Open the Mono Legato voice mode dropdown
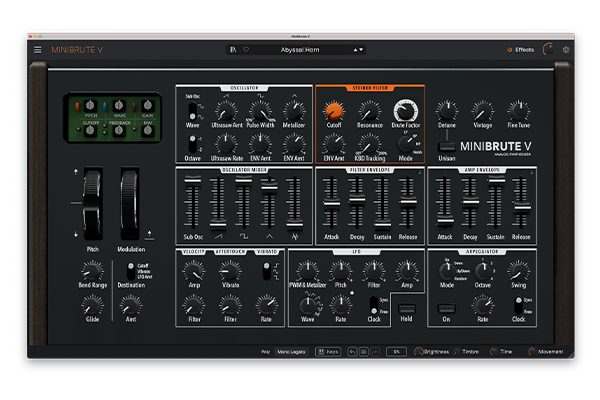This screenshot has height=400, width=600. coord(291,352)
